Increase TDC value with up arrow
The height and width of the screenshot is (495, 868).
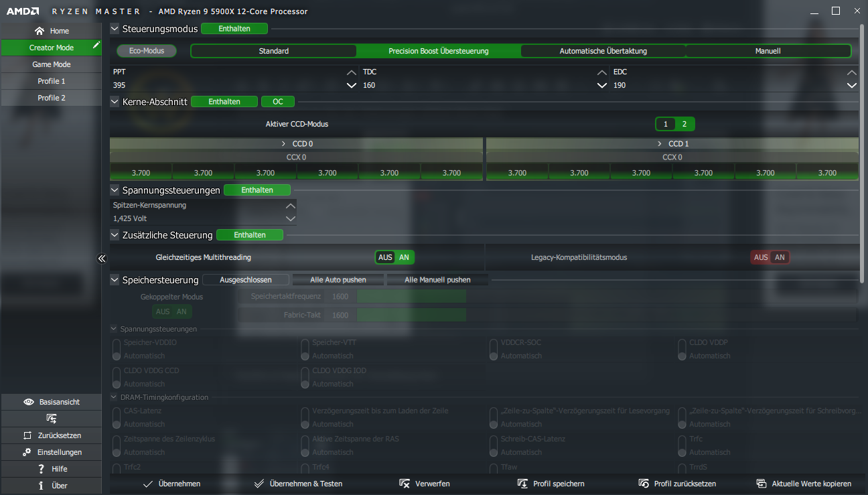click(x=601, y=72)
